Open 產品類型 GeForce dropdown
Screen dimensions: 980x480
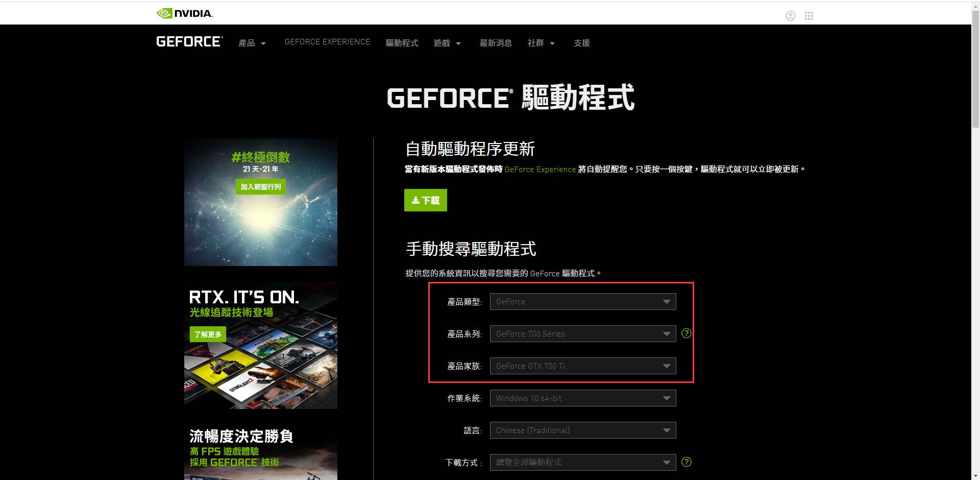pyautogui.click(x=583, y=302)
